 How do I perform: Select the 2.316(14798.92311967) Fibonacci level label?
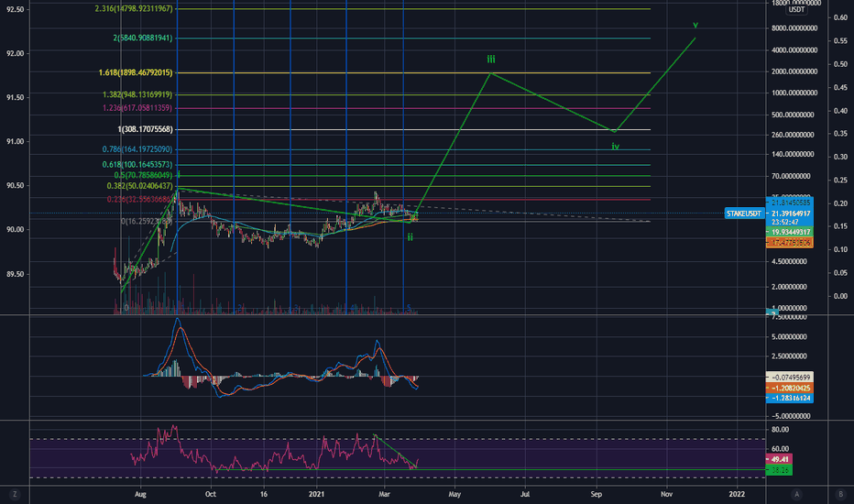tap(134, 9)
